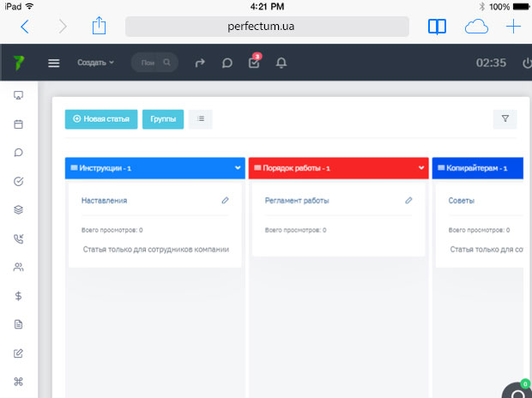Viewport: 532px width, 398px height.
Task: Click the share arrow icon in header
Action: (x=200, y=63)
